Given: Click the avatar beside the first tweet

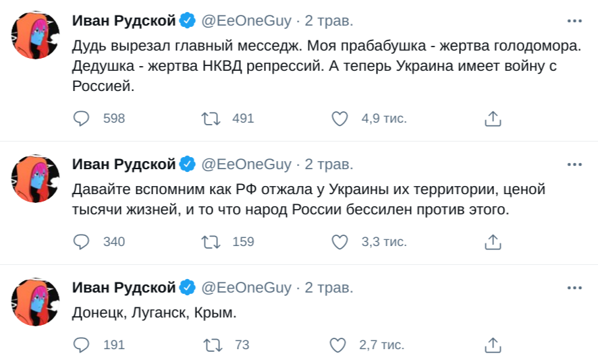Looking at the screenshot, I should (36, 36).
